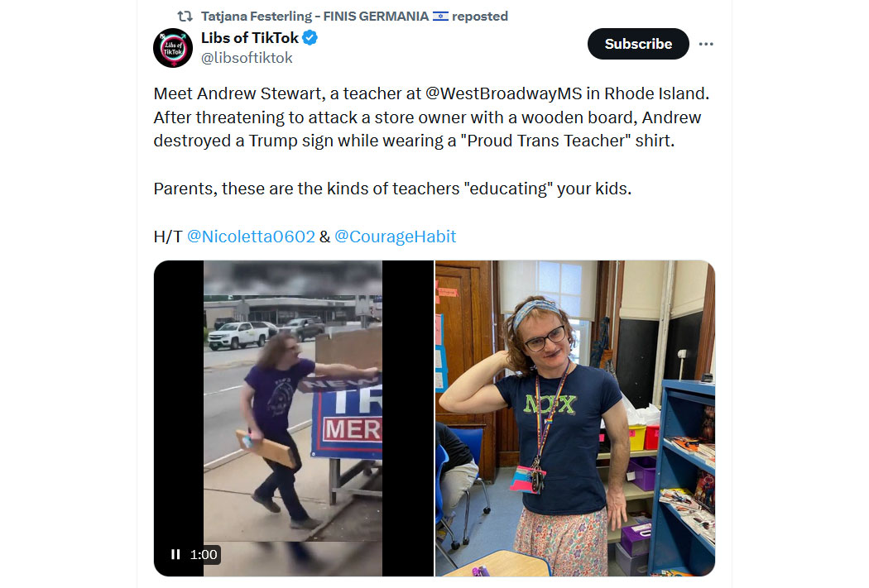Click the word reposted in the header
The image size is (869, 588).
(480, 16)
